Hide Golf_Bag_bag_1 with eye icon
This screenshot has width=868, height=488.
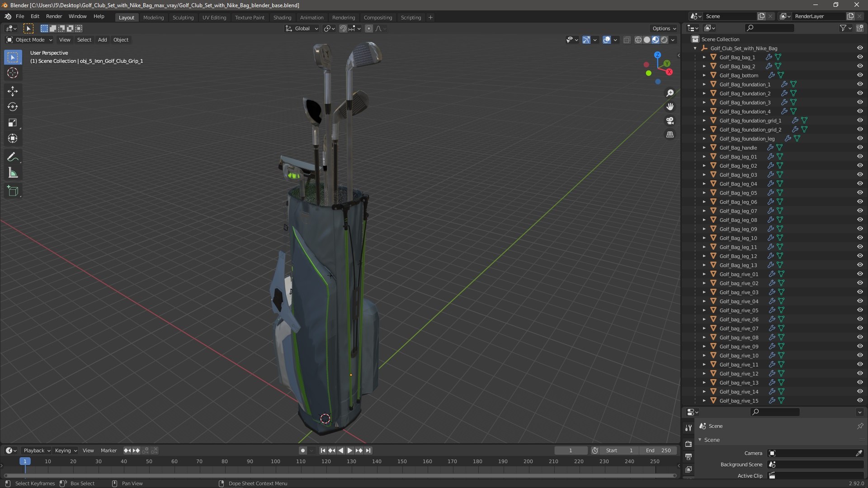pyautogui.click(x=860, y=57)
